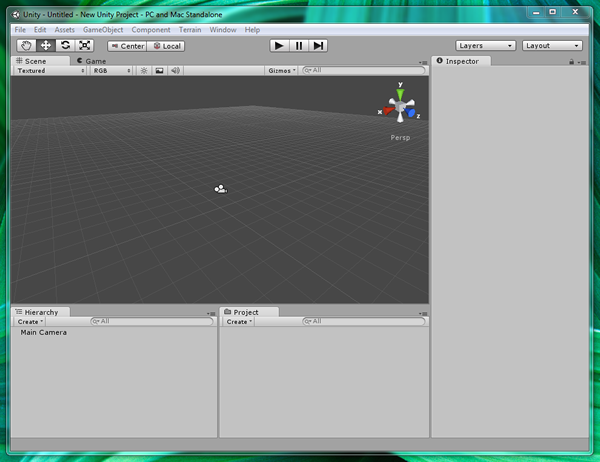
Task: Select the Scale tool
Action: [85, 46]
